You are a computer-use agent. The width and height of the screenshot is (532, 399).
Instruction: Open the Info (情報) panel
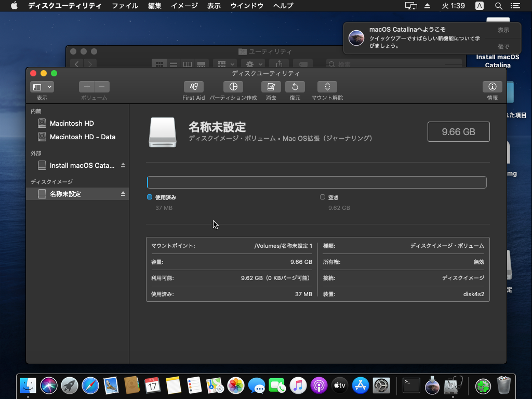(x=493, y=87)
